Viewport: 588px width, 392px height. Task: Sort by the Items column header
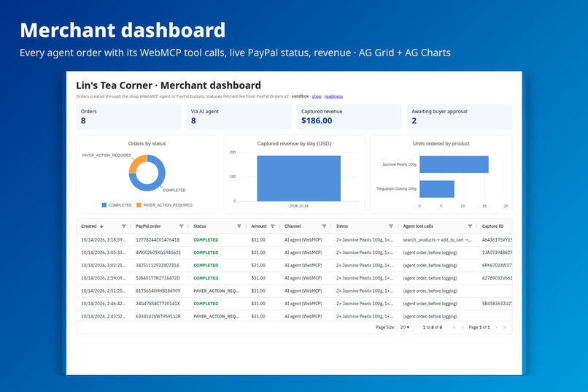click(342, 226)
